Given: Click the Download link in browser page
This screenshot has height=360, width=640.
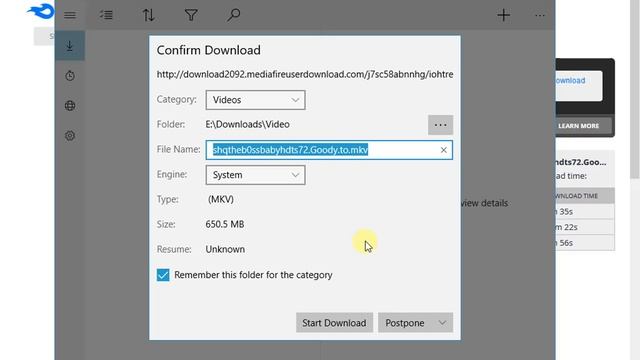Looking at the screenshot, I should tap(571, 80).
